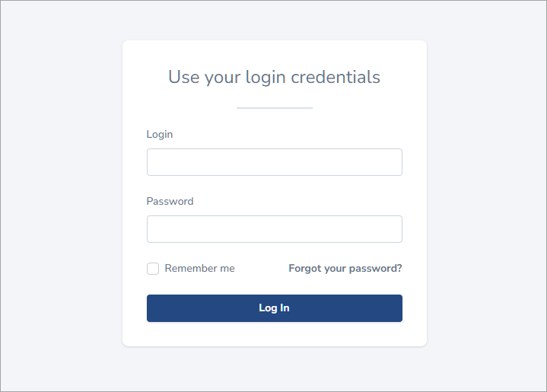Click the "Log In" text on the blue button

274,308
